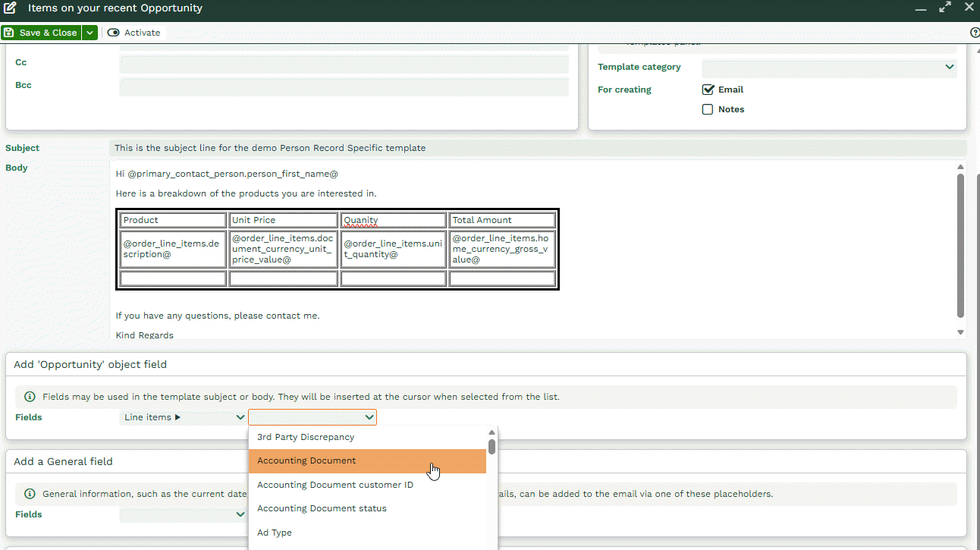Image resolution: width=980 pixels, height=550 pixels.
Task: Click the empty bottom cell under Product column
Action: point(174,278)
